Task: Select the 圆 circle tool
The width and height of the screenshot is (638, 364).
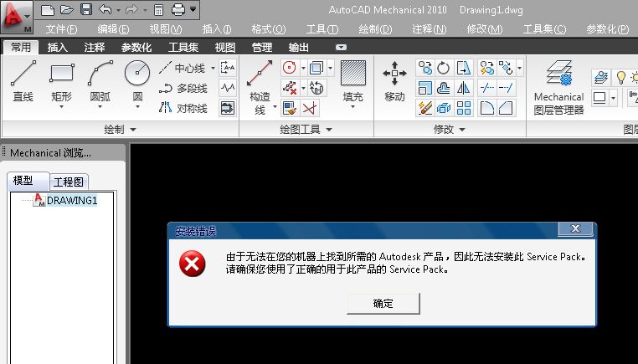Action: [137, 84]
